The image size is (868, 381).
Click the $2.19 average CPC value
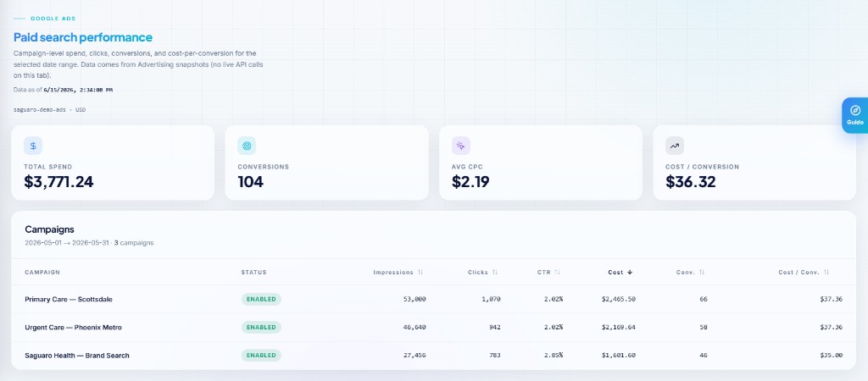pyautogui.click(x=470, y=182)
